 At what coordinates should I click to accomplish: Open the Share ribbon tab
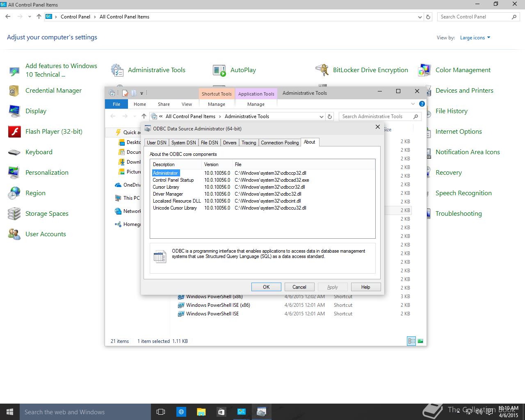pos(164,104)
